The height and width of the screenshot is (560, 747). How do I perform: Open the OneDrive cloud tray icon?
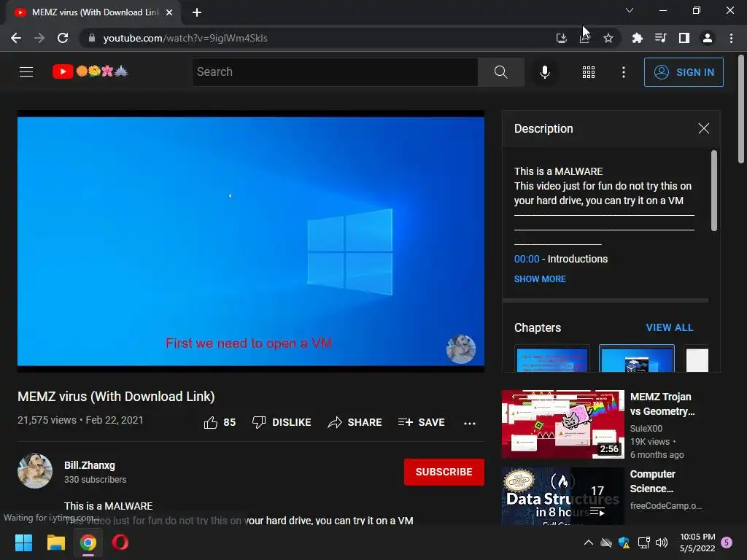[606, 542]
